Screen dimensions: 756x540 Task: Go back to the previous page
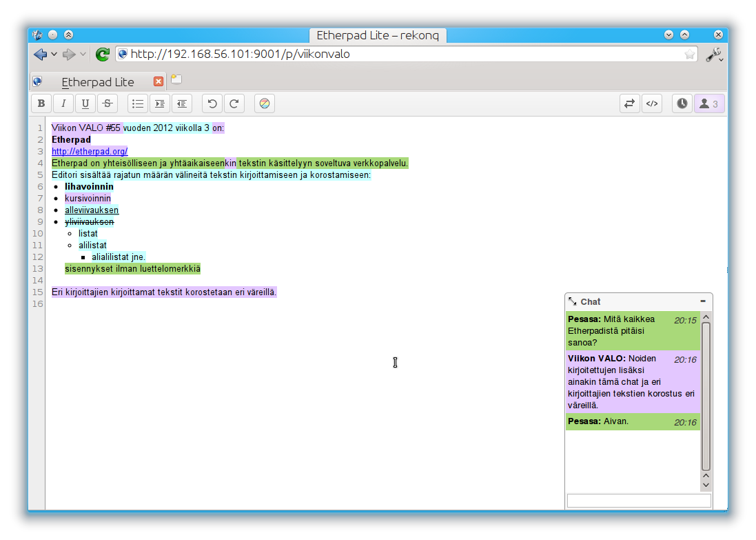tap(41, 54)
